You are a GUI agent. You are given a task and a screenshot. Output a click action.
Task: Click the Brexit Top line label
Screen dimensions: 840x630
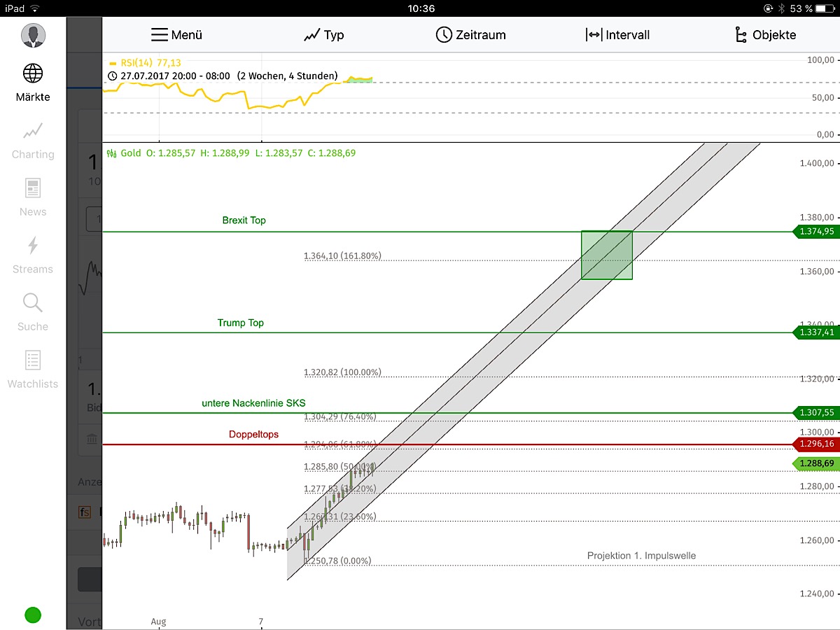pos(244,220)
